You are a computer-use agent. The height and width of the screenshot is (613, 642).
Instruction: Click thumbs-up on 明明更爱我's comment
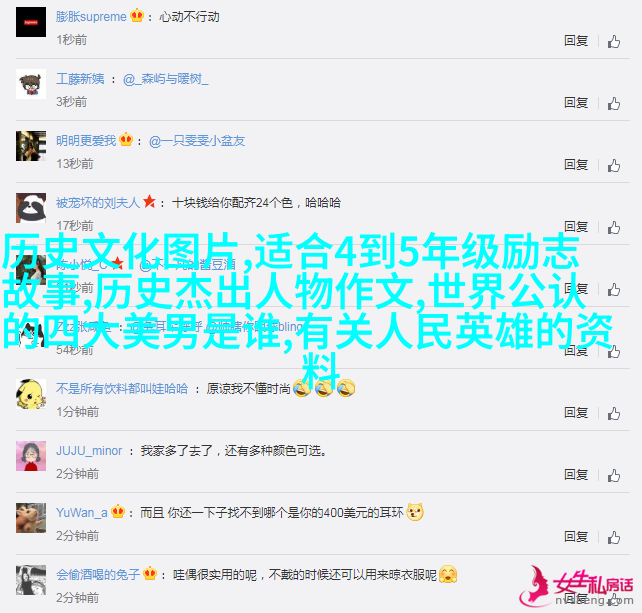click(613, 165)
